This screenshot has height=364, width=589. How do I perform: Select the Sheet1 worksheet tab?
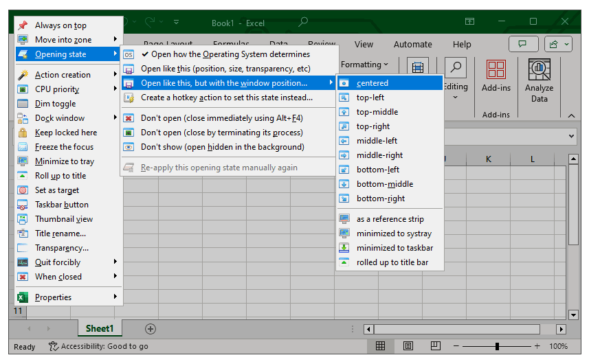[100, 328]
